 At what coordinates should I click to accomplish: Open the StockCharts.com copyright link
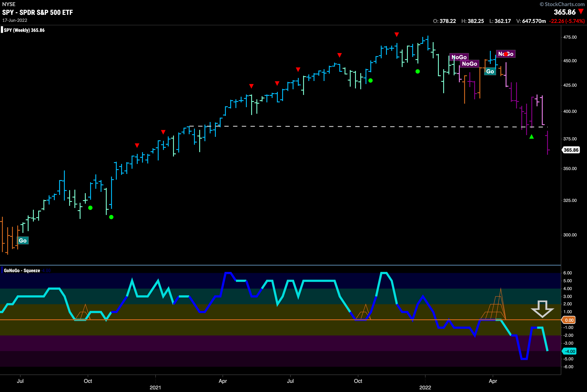click(x=562, y=4)
